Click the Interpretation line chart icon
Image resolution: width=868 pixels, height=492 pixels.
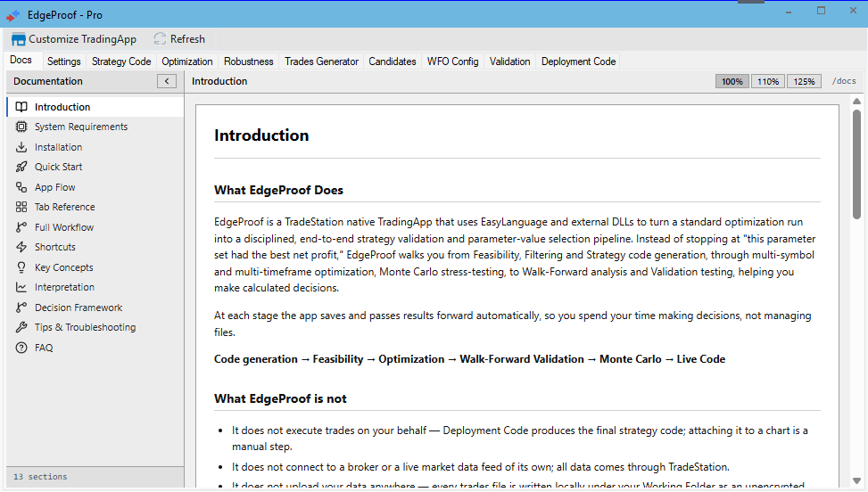[21, 287]
